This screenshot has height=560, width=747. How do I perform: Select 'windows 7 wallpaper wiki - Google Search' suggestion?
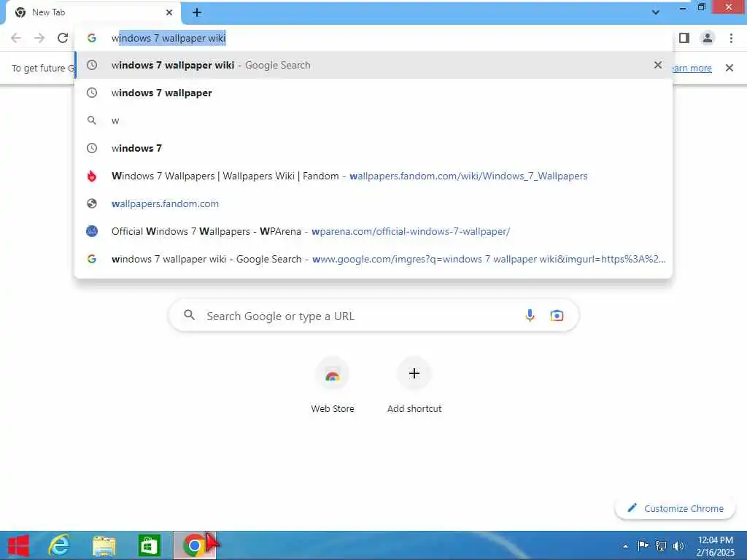point(373,65)
